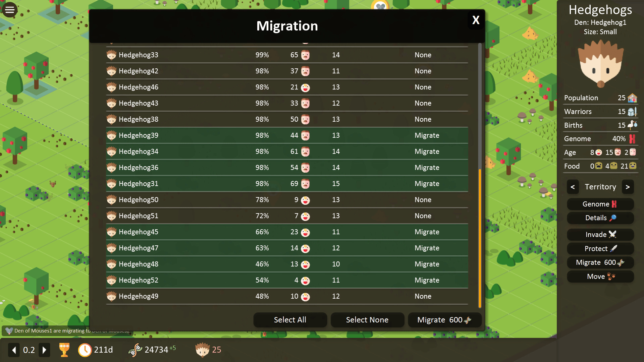Click hedgehog population icon in bottom bar
The image size is (644, 362).
pos(202,350)
